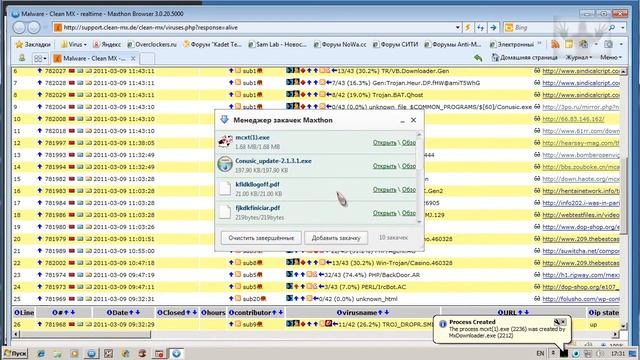Click the yellow notes icon near RSS
This screenshot has height=360, width=640.
(569, 44)
